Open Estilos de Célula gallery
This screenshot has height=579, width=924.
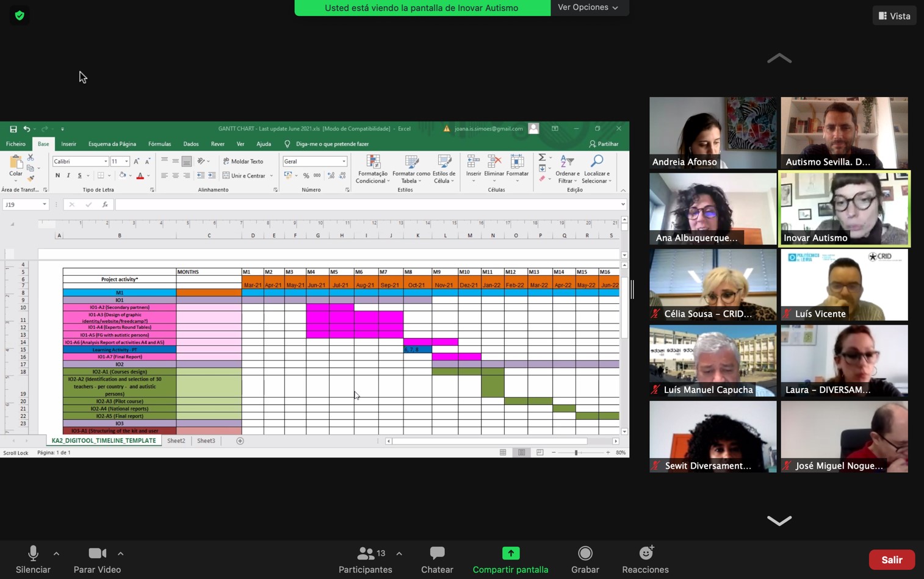[x=444, y=169]
